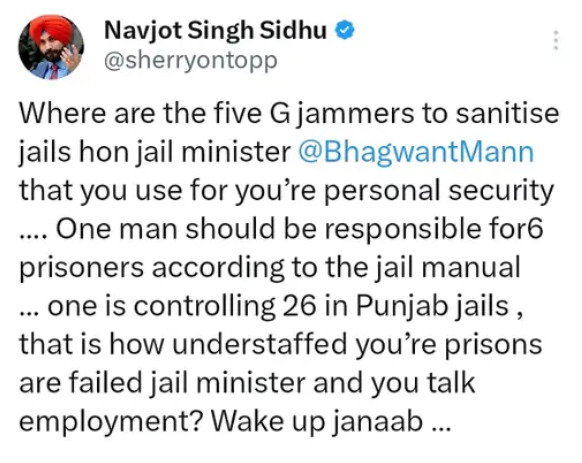
Task: Click the text 'for6' in the tweet
Action: [x=516, y=228]
